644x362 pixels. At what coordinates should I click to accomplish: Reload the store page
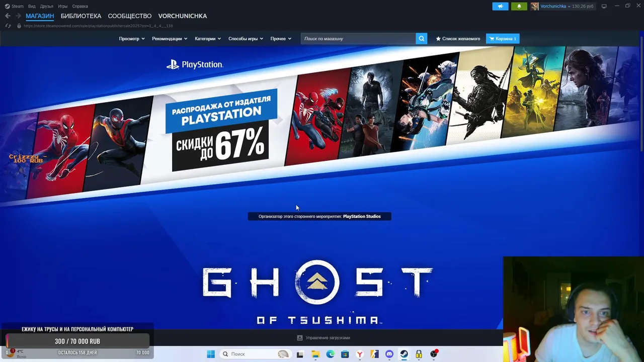click(x=8, y=26)
